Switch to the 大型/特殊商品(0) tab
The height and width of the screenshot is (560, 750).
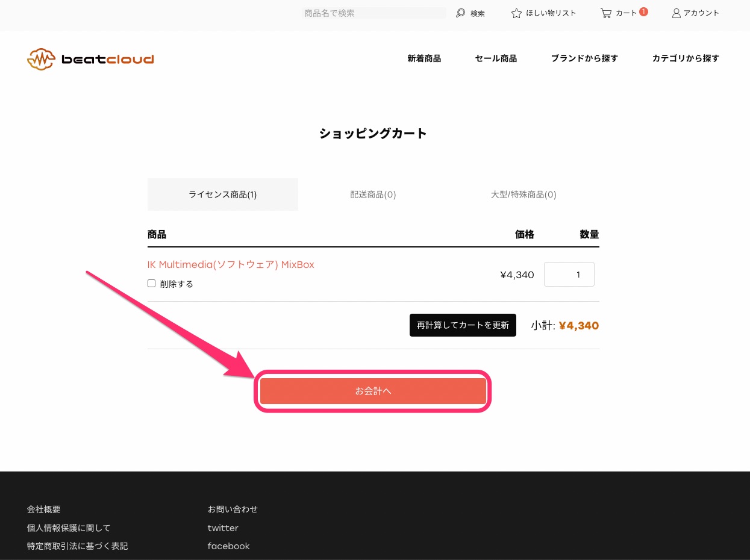[523, 194]
